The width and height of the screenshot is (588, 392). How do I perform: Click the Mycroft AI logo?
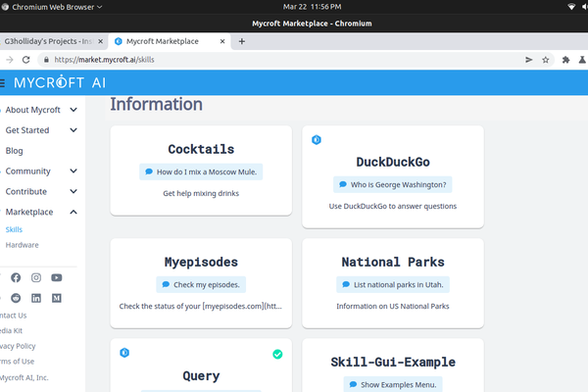click(60, 82)
